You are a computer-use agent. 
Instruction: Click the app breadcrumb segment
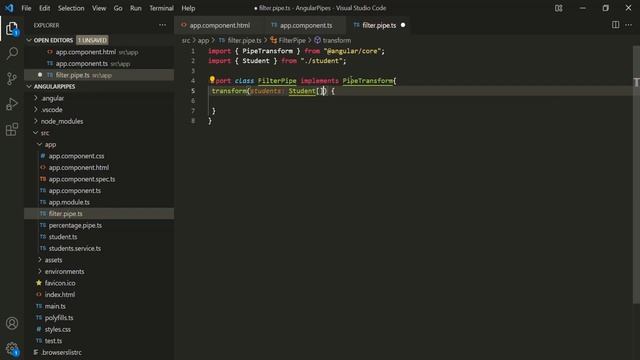[203, 40]
